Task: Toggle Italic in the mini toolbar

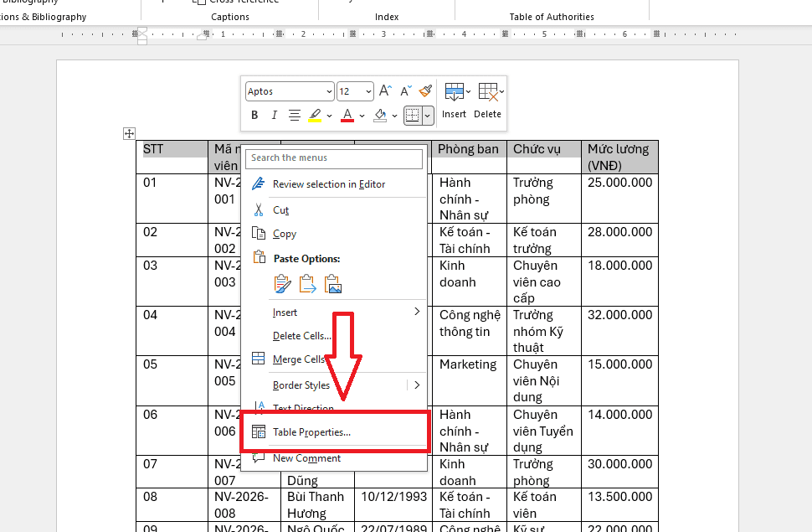Action: click(x=274, y=115)
